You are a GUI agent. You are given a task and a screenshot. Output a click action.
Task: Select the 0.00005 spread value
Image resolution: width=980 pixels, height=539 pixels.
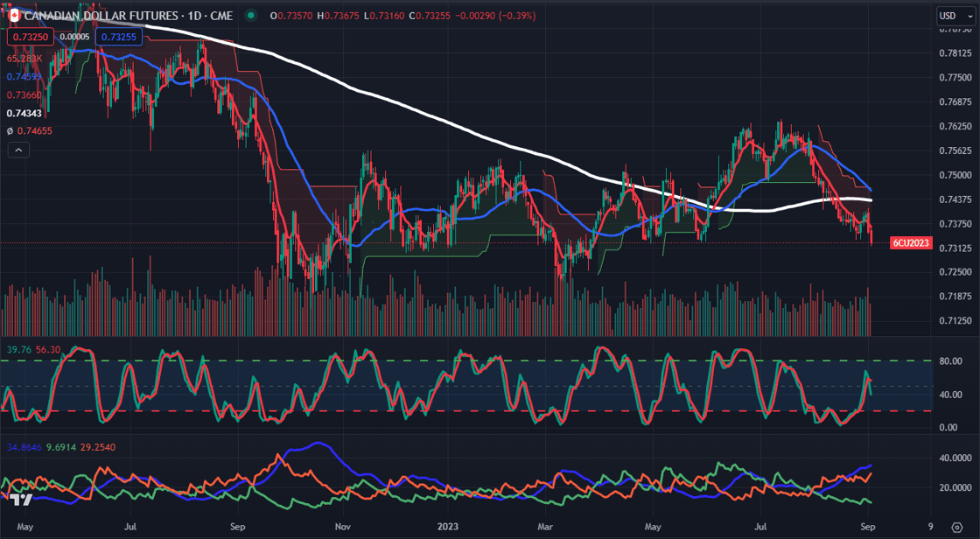(x=74, y=37)
